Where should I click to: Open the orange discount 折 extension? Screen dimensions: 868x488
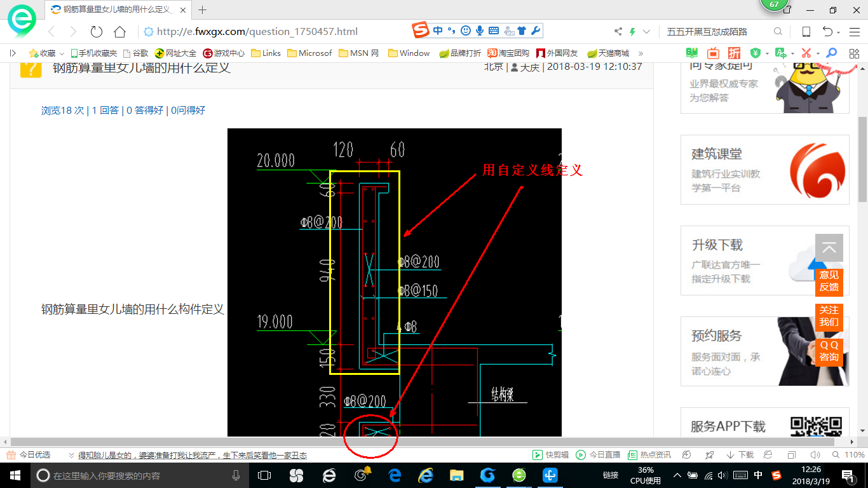(734, 53)
